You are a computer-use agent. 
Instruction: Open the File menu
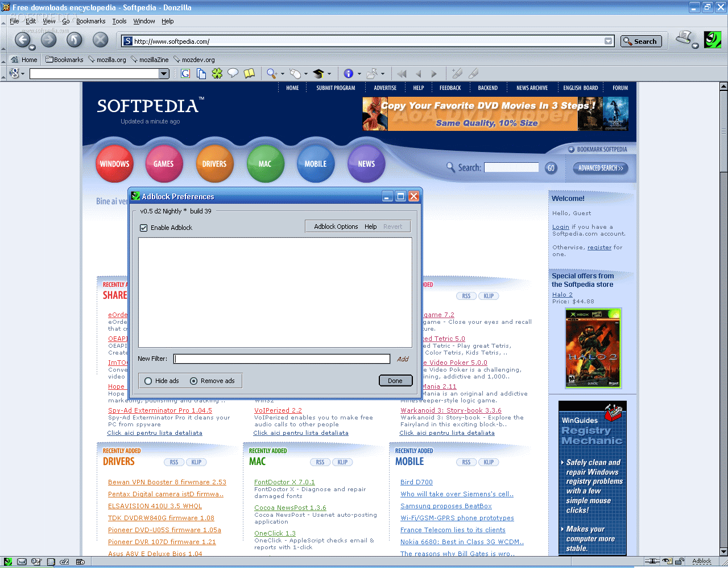coord(14,21)
